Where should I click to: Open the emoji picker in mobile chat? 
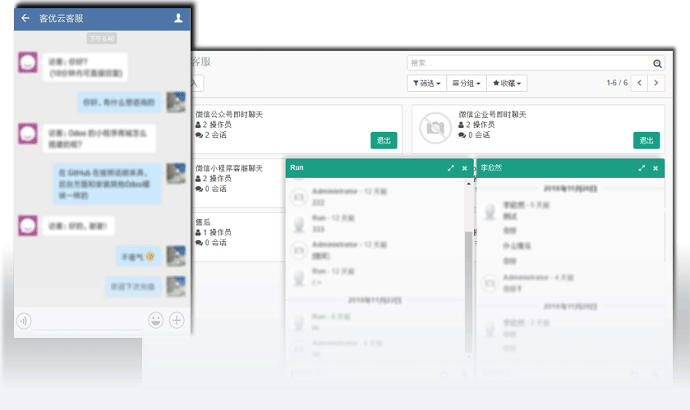click(156, 320)
